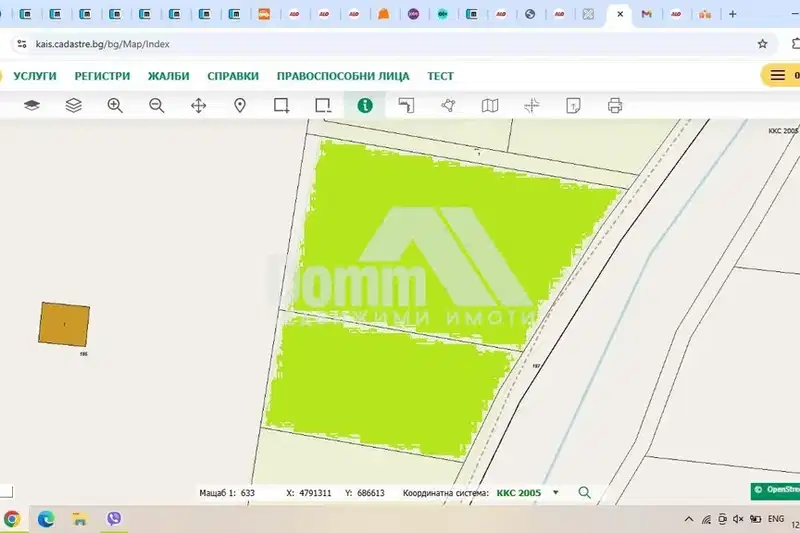Open Viber from the taskbar
This screenshot has width=800, height=533.
coord(114,519)
